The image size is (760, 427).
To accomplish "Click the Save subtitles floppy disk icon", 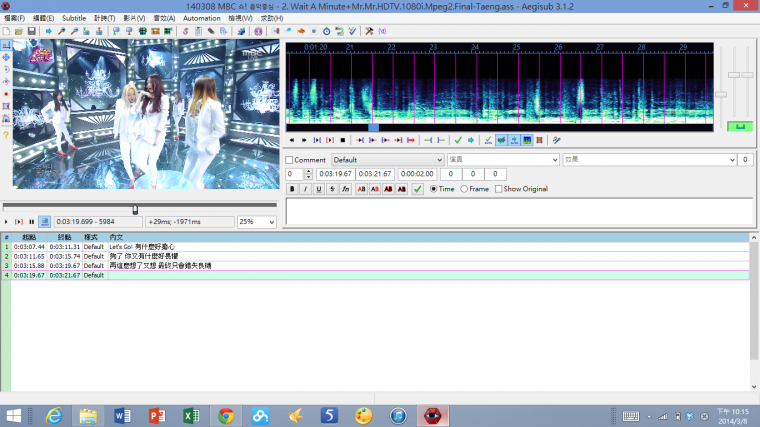I will coord(32,31).
